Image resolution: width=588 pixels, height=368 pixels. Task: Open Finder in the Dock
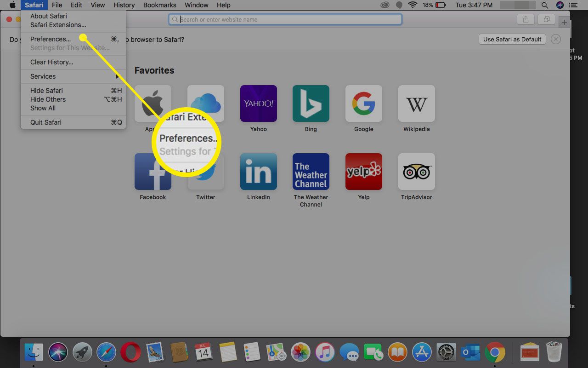coord(34,352)
